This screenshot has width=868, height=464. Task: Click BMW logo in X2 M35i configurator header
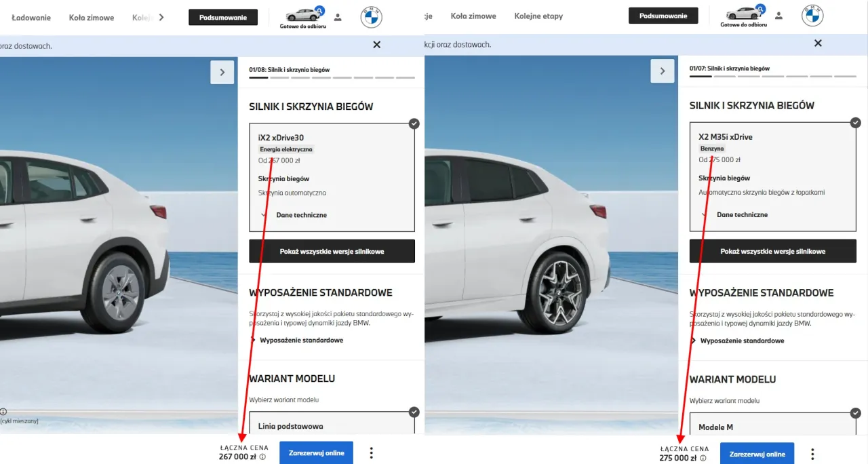coord(812,16)
